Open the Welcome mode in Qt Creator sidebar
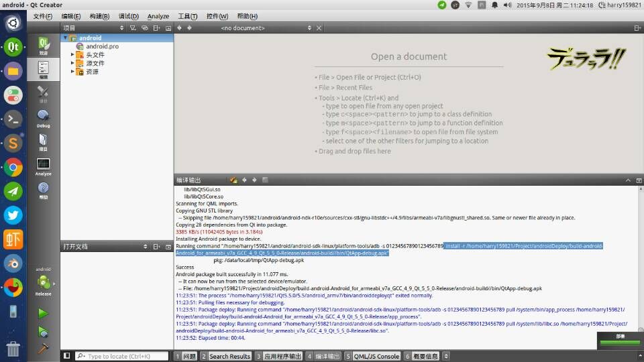The width and height of the screenshot is (644, 362). (43, 45)
